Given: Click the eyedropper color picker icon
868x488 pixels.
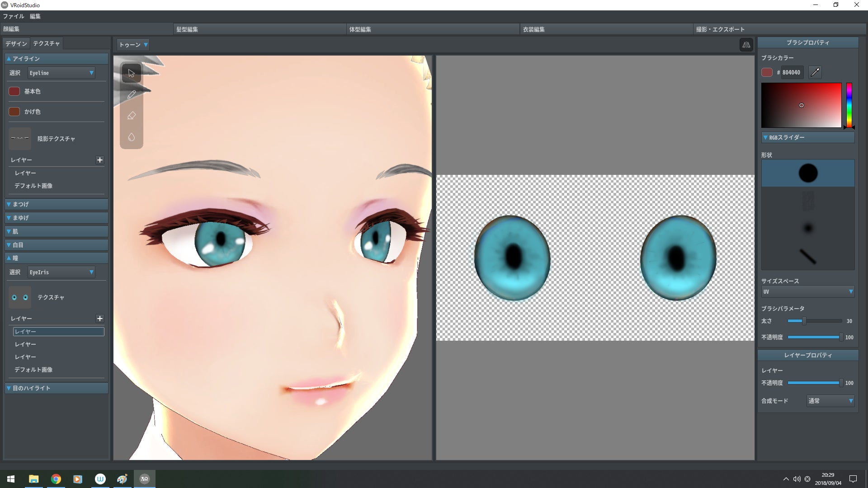Looking at the screenshot, I should (x=815, y=72).
